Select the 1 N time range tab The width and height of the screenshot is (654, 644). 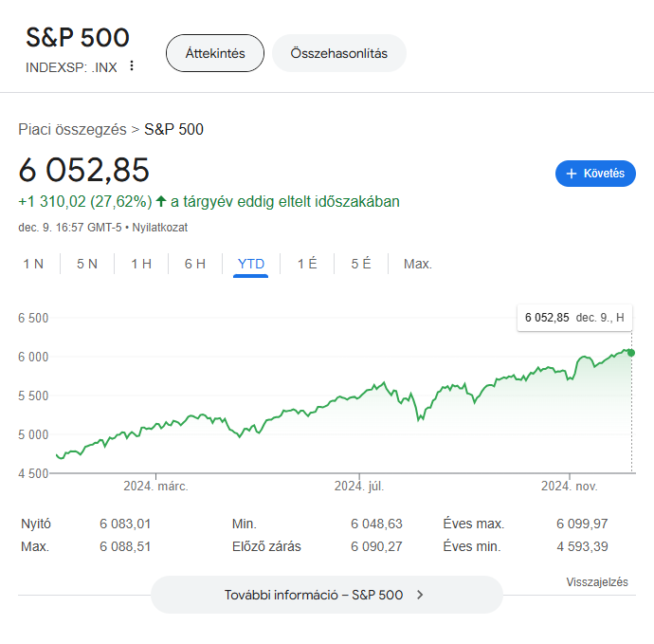click(x=33, y=264)
